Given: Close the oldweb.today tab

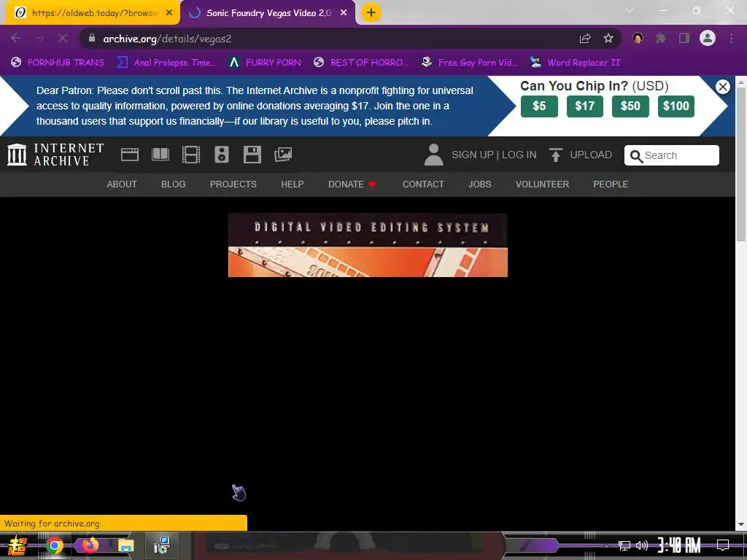Looking at the screenshot, I should click(169, 13).
